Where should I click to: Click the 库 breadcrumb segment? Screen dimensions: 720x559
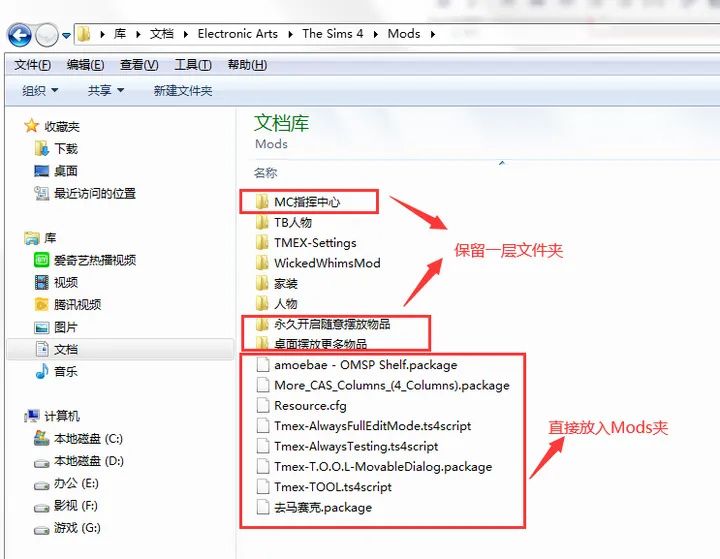point(120,34)
